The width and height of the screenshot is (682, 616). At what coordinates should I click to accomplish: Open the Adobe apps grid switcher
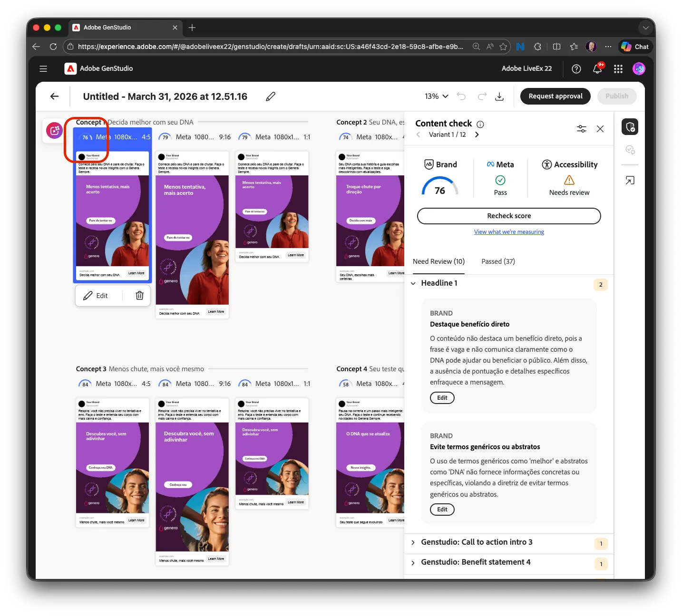tap(618, 69)
